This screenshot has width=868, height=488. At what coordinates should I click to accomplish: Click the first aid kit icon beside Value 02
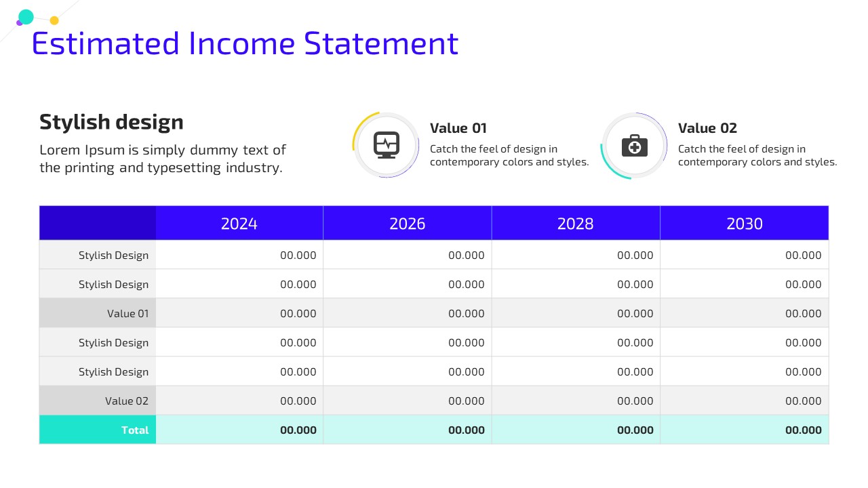point(635,145)
